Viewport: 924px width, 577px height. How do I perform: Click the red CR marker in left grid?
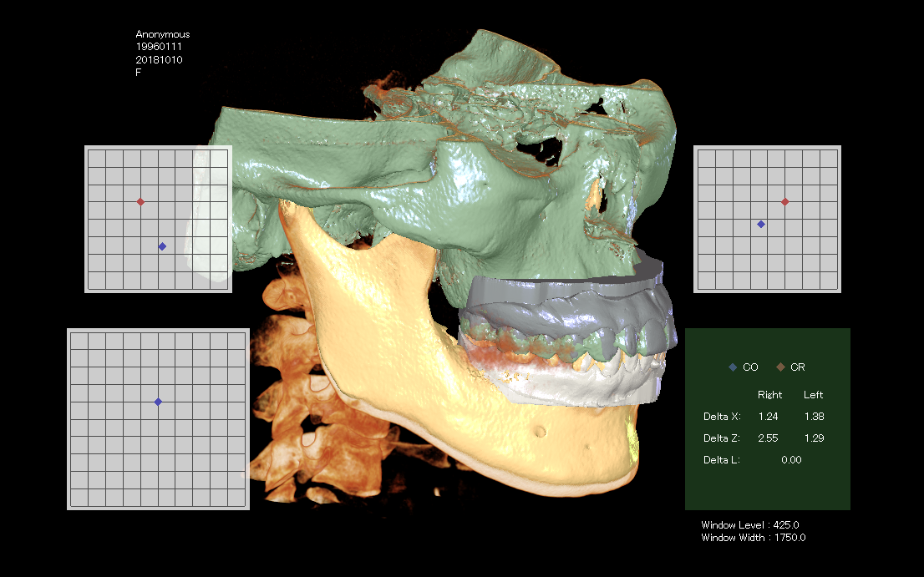140,202
